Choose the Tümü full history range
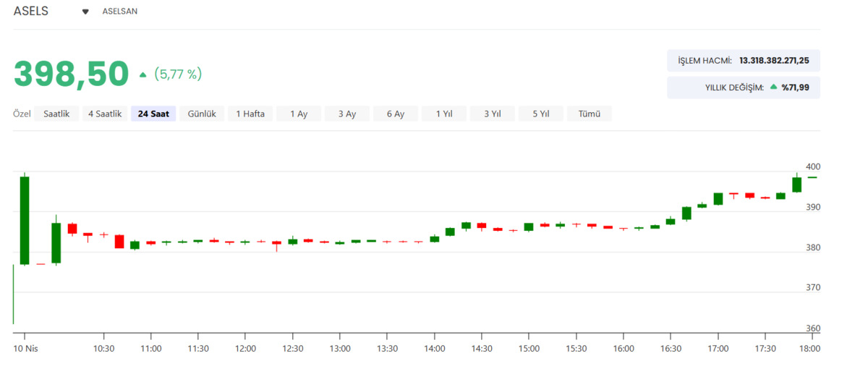The image size is (868, 374). (590, 114)
